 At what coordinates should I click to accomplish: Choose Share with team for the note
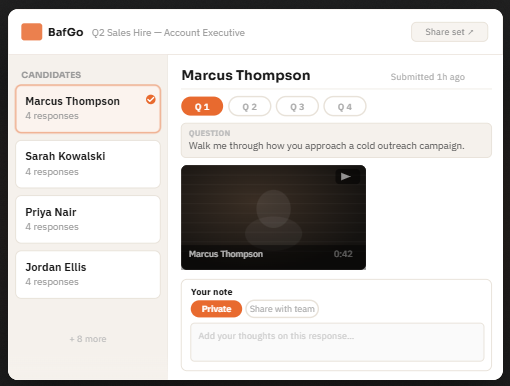click(282, 309)
